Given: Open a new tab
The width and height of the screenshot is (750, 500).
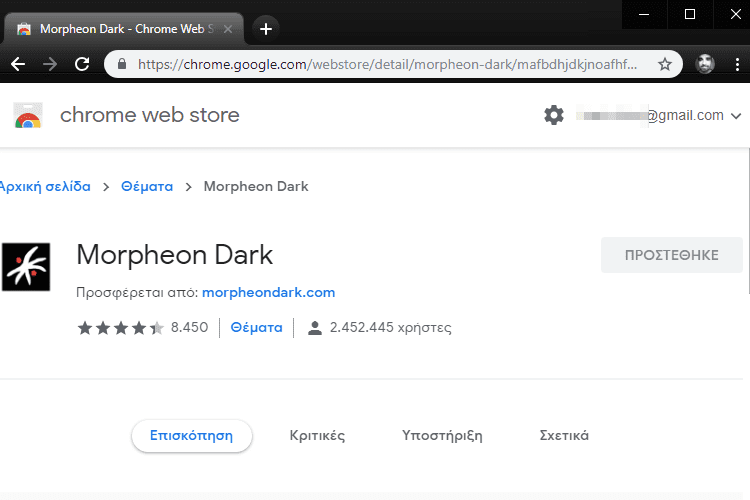Looking at the screenshot, I should (266, 29).
